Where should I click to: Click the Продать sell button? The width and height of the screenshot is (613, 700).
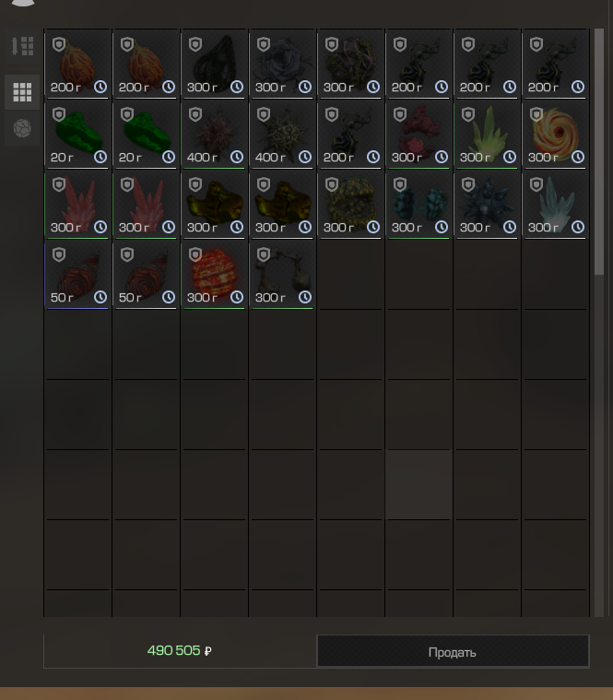pos(453,651)
